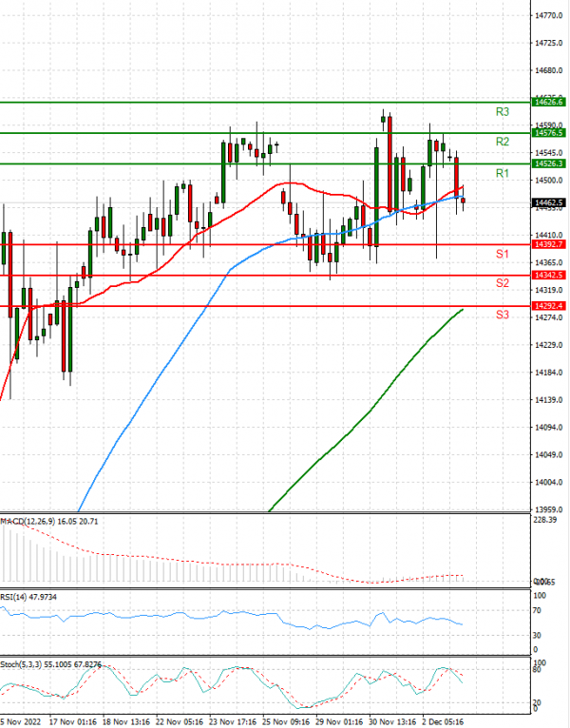
Task: Click the 14500.0 price axis label
Action: [x=549, y=181]
